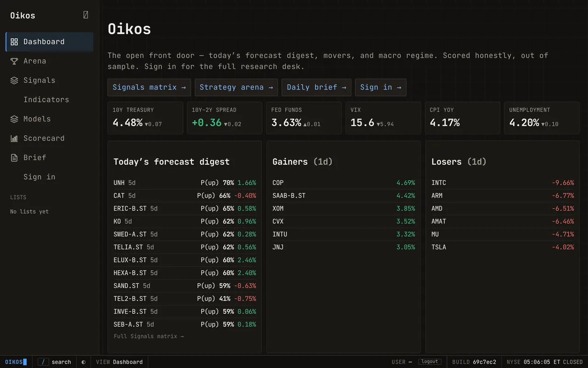Select ELUX-B.ST forecast row
Image resolution: width=588 pixels, height=368 pixels.
point(185,260)
